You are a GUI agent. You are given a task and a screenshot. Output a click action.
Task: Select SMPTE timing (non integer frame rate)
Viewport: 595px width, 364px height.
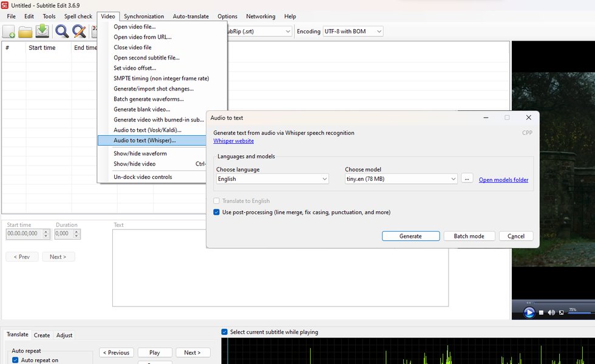[x=162, y=78]
